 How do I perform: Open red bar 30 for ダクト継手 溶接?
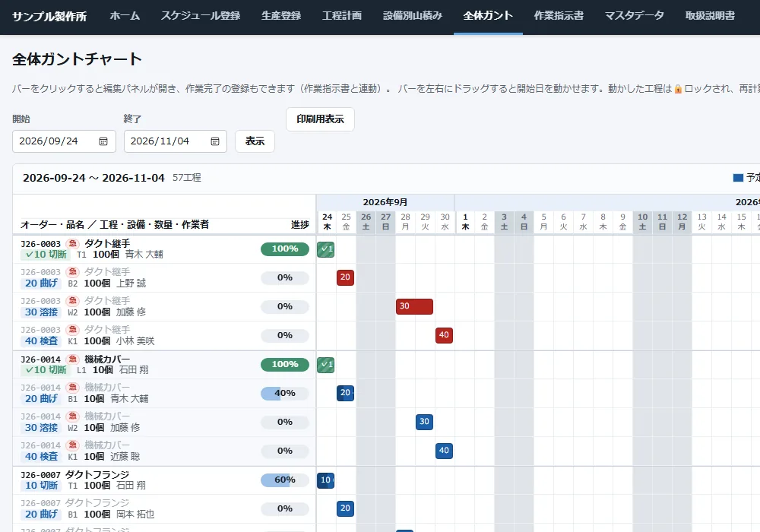414,306
